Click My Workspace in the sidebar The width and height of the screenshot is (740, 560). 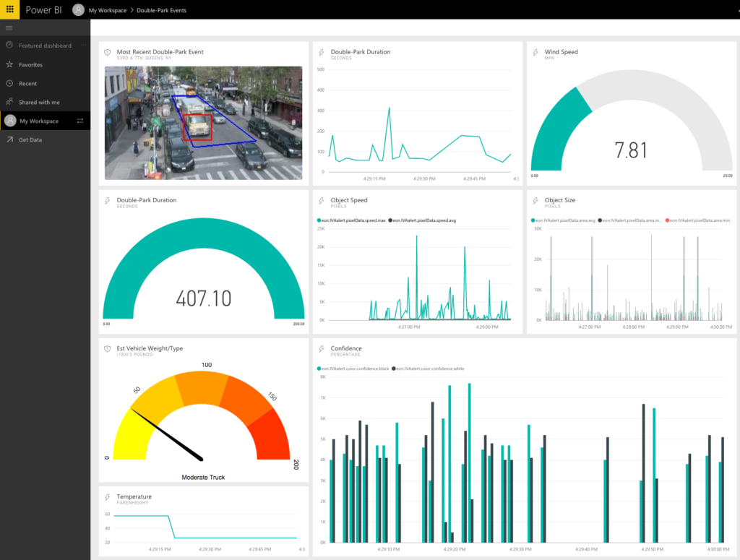(39, 120)
